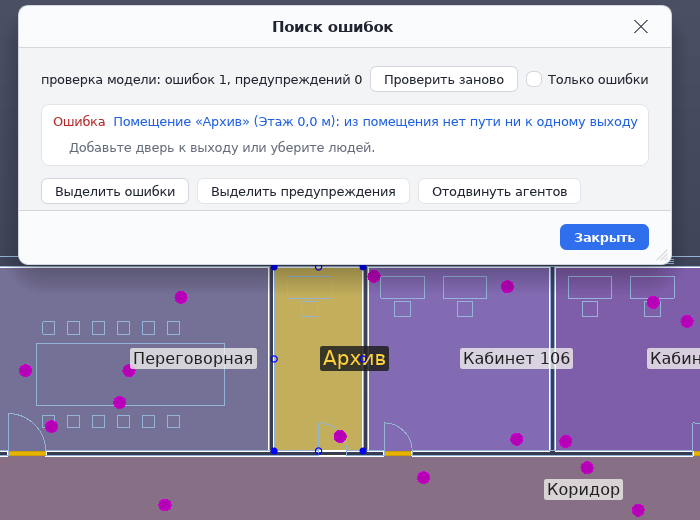700x520 pixels.
Task: Click «Выделить предупреждения» button
Action: pyautogui.click(x=303, y=191)
